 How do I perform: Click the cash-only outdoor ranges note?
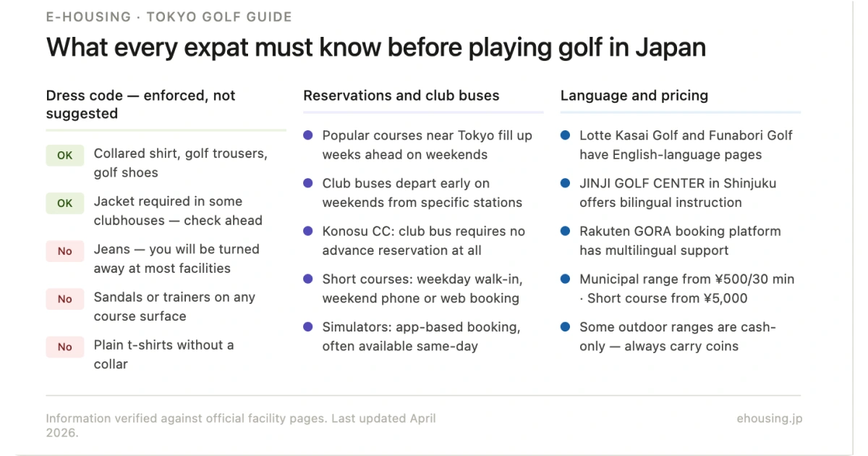pyautogui.click(x=677, y=337)
